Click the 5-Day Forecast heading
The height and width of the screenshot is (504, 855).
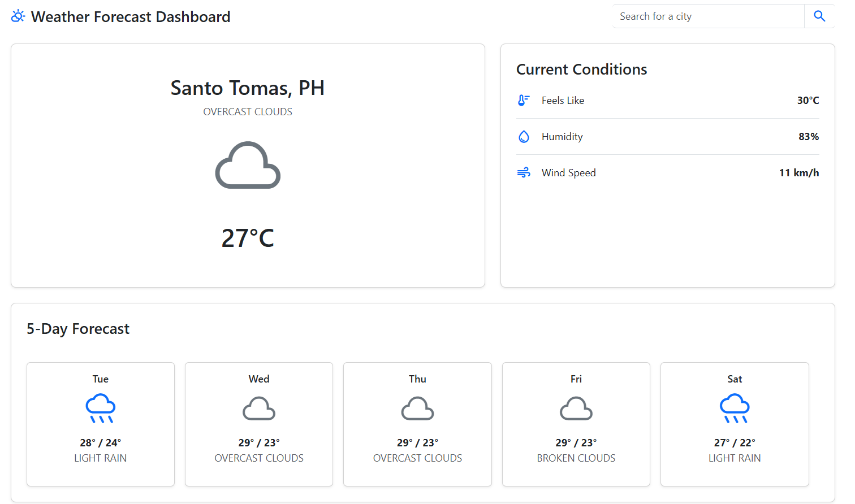[78, 329]
